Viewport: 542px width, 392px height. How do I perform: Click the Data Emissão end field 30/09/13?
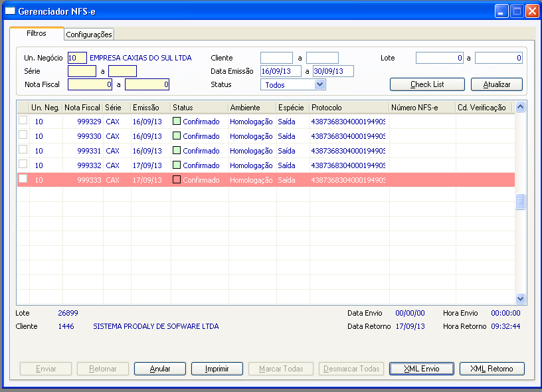pos(333,71)
